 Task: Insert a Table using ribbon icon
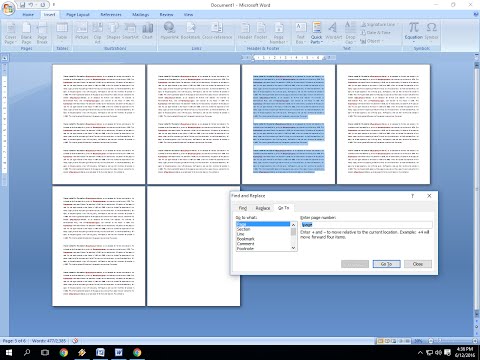click(x=62, y=32)
